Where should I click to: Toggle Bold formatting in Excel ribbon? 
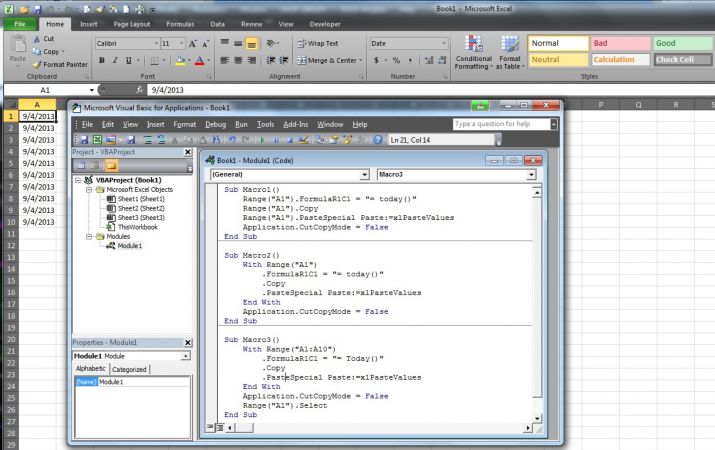102,60
